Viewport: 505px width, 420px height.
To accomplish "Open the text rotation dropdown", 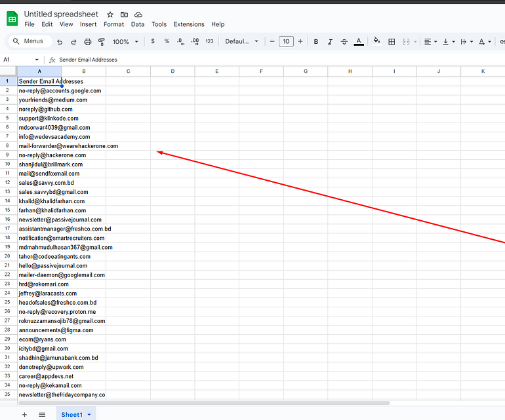I will (x=485, y=41).
